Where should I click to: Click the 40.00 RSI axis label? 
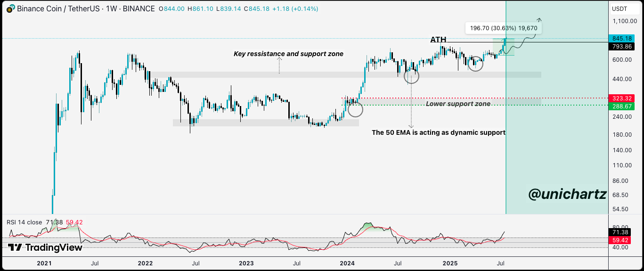point(620,247)
